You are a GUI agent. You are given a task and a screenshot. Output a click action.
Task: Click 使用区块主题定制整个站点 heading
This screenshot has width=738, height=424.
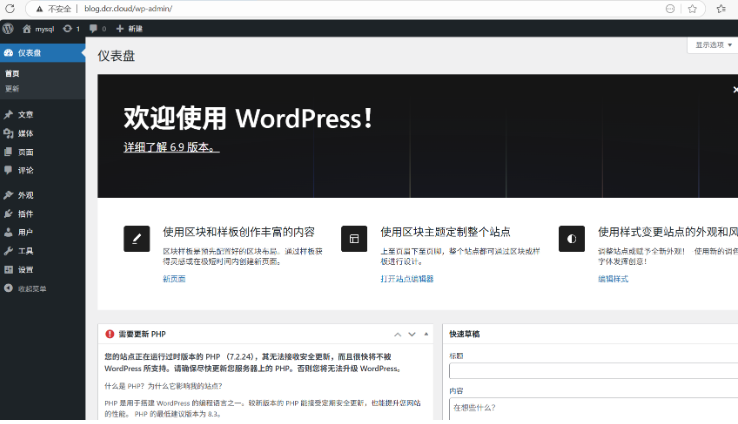(x=445, y=232)
